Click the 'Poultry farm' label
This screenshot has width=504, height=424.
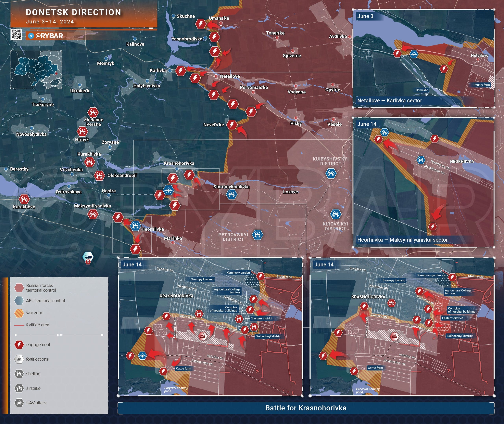(481, 85)
